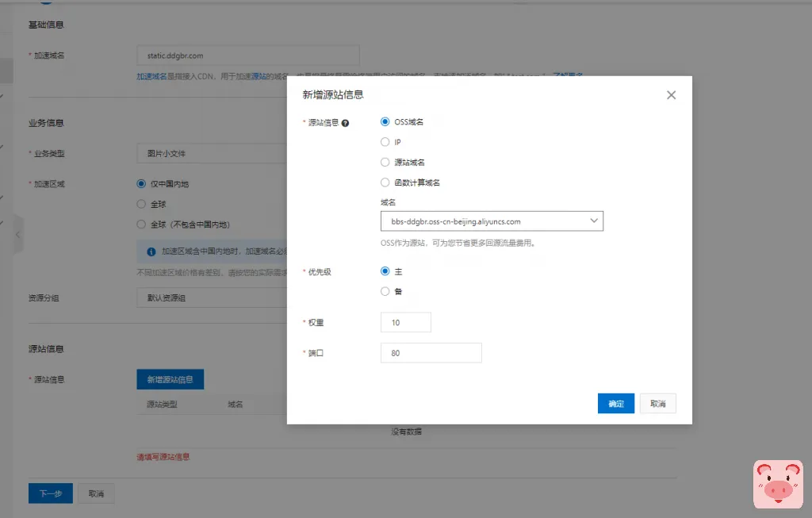Cancel the origin dialog with 取消
This screenshot has height=518, width=812.
[657, 404]
